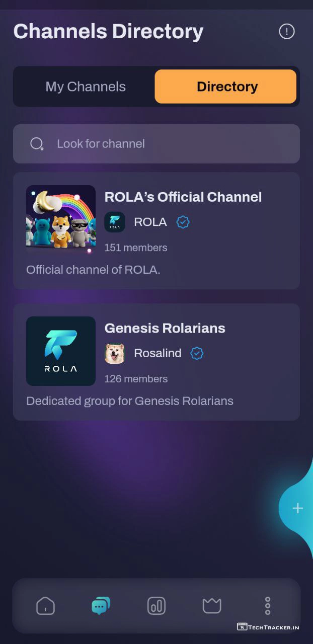
Task: Switch to the My Channels tab
Action: click(86, 87)
